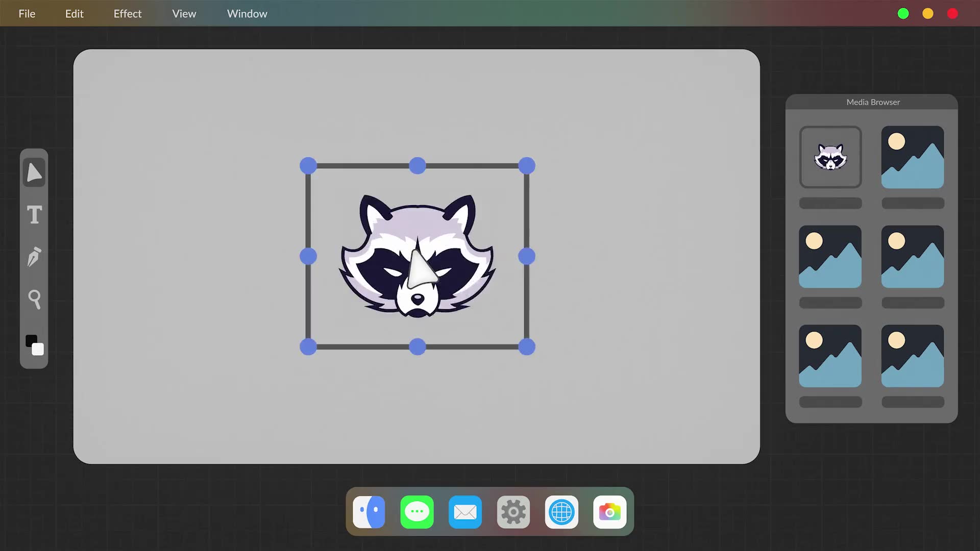Open the Effect menu
Screen dimensions: 980x551
point(127,13)
